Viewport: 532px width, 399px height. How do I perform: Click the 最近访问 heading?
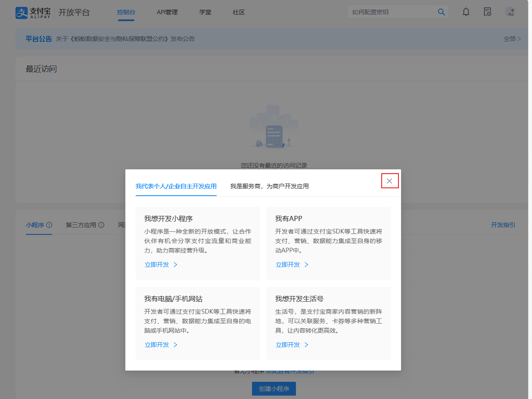point(41,69)
